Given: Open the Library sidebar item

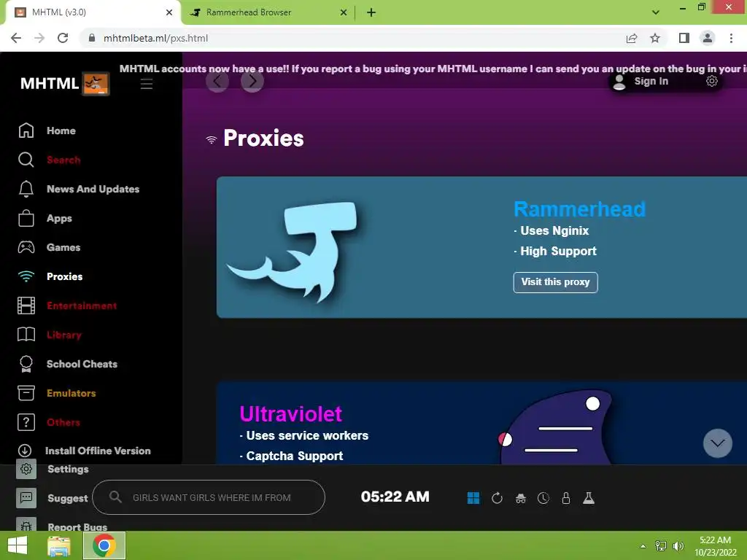Looking at the screenshot, I should pyautogui.click(x=50, y=335).
